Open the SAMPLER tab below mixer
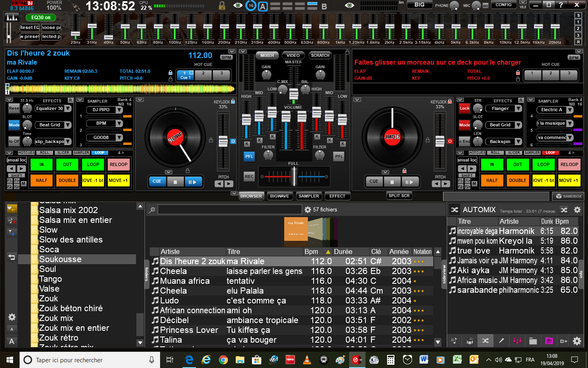Viewport: 588px width, 368px height. pos(309,196)
